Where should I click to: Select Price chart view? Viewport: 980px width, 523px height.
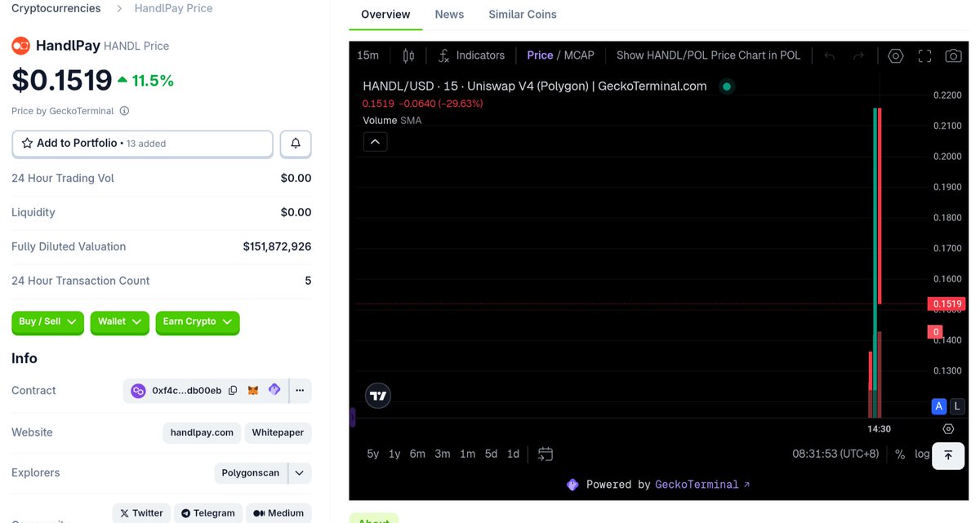540,55
